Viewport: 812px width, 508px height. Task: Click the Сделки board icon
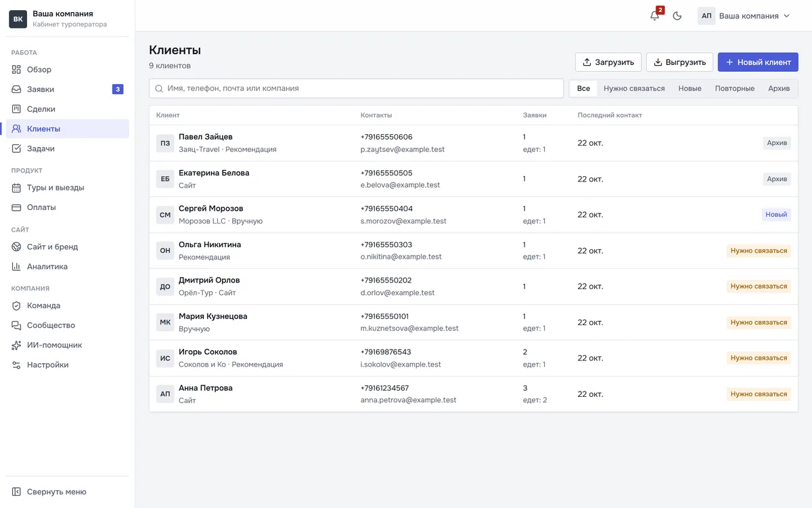[17, 109]
